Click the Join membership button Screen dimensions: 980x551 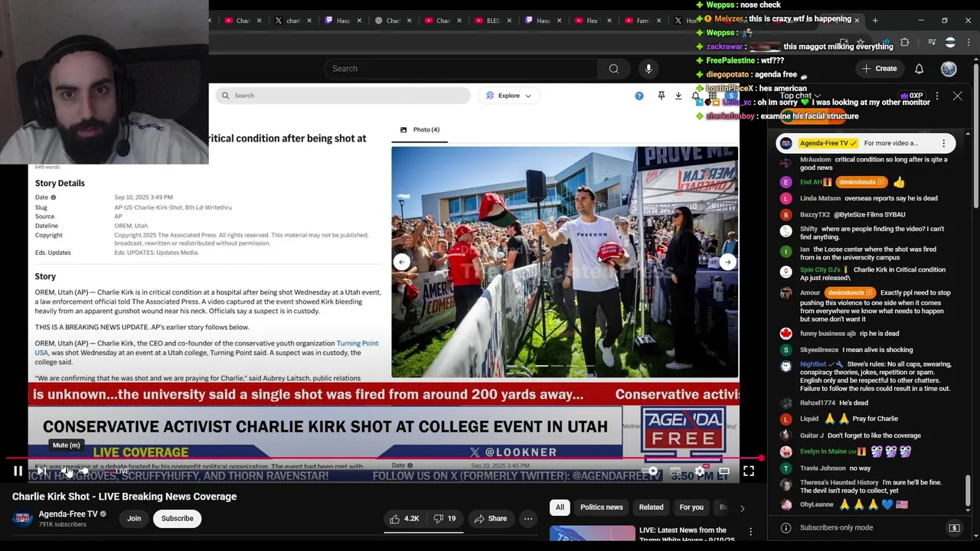(134, 518)
